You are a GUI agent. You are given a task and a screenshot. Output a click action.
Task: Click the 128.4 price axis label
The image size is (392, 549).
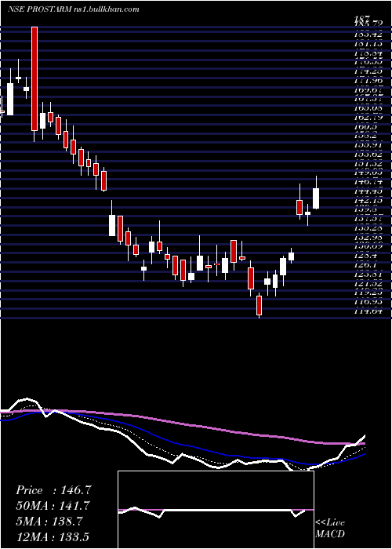pyautogui.click(x=366, y=256)
